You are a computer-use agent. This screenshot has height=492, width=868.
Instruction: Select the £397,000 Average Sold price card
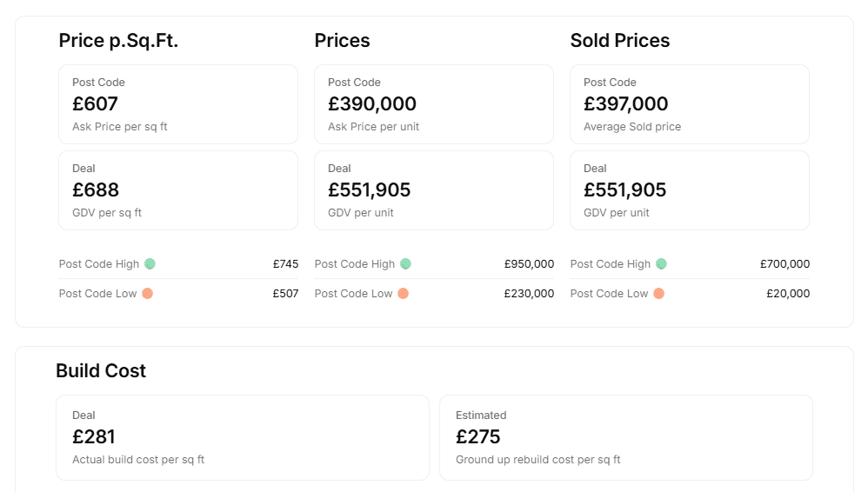coord(690,104)
